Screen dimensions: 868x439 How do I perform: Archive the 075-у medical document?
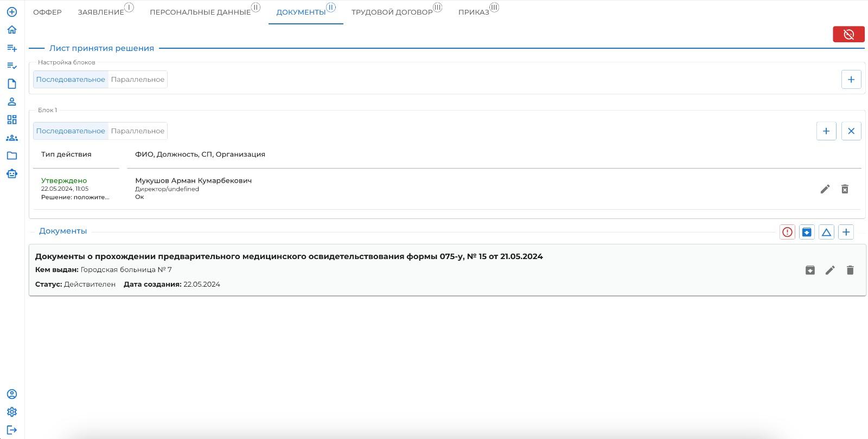(x=810, y=270)
